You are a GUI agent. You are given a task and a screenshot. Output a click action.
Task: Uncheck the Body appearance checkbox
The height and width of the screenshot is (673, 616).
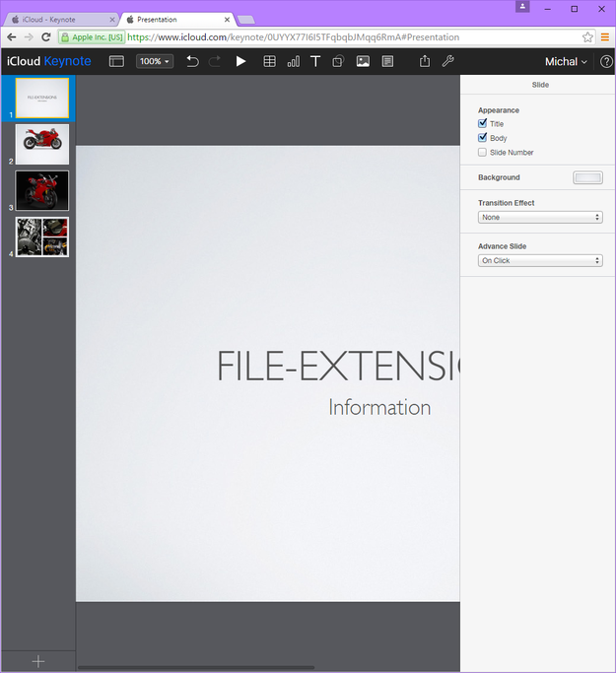click(482, 138)
